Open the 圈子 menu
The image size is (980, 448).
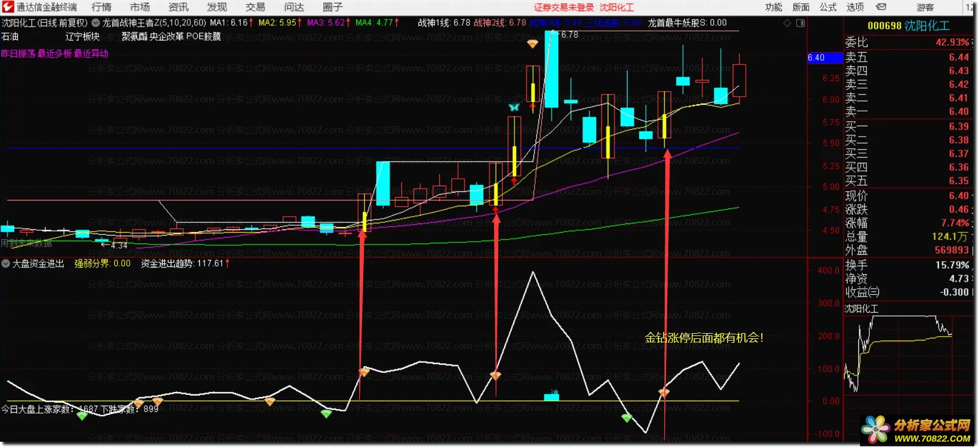332,7
